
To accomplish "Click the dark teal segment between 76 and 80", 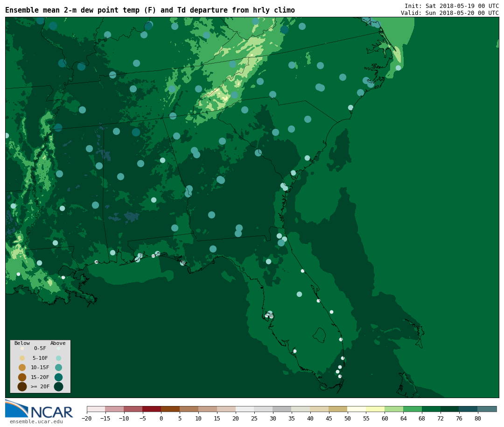I will (469, 409).
